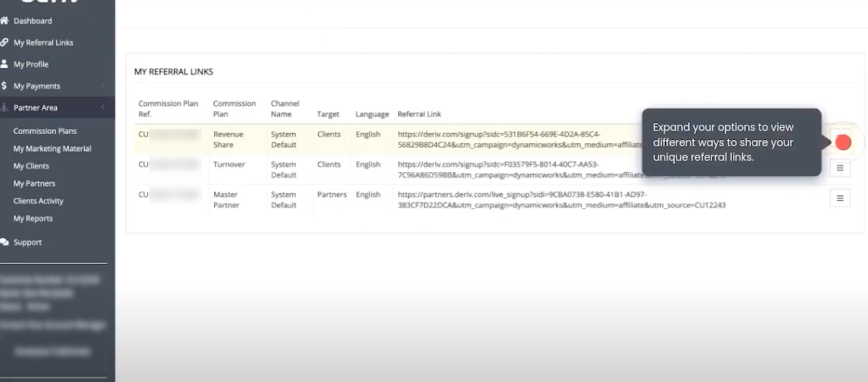Click the Master Partner plan cell
The height and width of the screenshot is (382, 868).
click(x=226, y=199)
